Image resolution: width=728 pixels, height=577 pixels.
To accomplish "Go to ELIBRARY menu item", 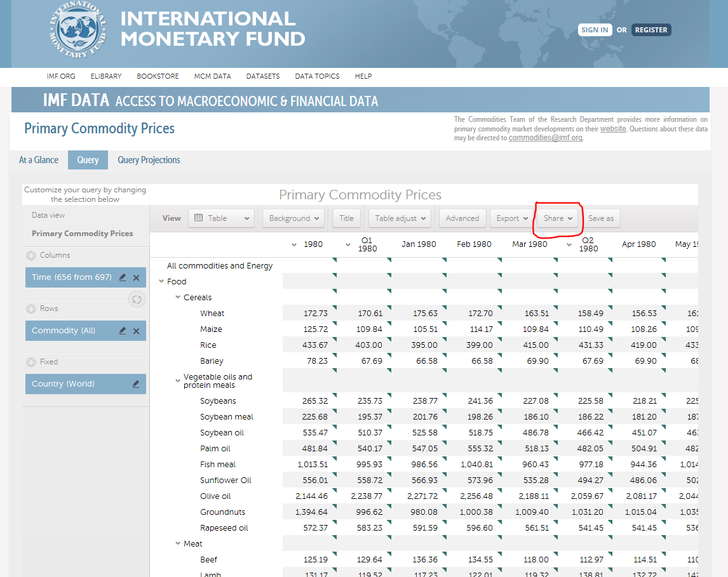I will pyautogui.click(x=106, y=76).
